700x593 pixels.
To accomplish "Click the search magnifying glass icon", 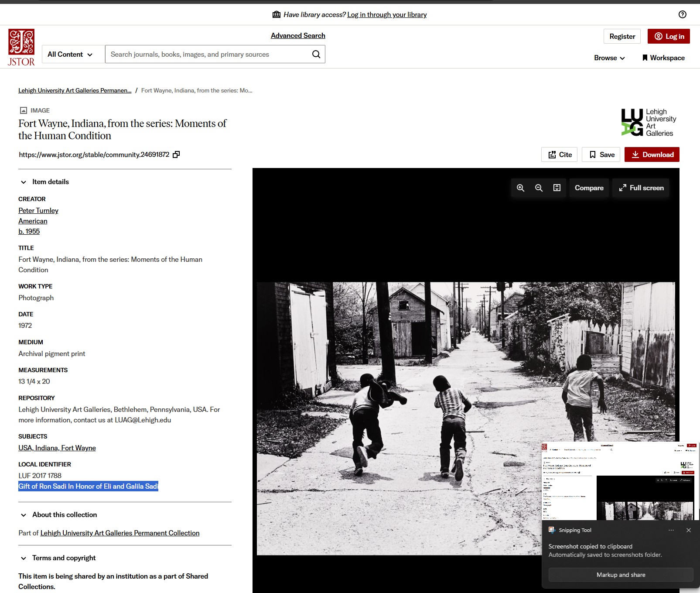I will pos(316,54).
